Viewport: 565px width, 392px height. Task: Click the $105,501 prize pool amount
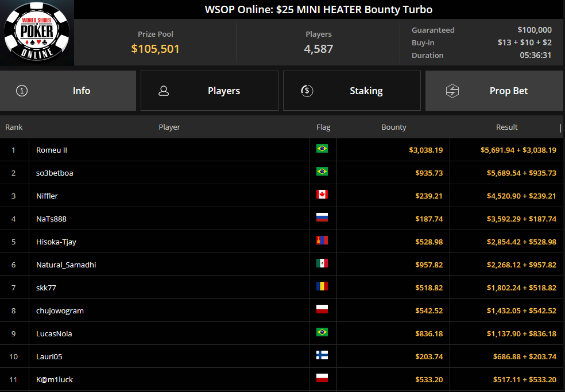click(x=155, y=49)
